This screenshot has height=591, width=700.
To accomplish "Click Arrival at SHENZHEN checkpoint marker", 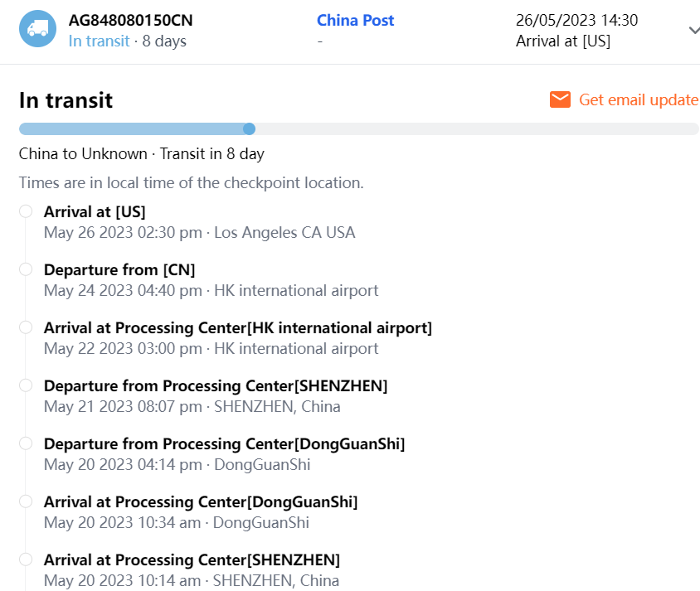I will [x=26, y=560].
